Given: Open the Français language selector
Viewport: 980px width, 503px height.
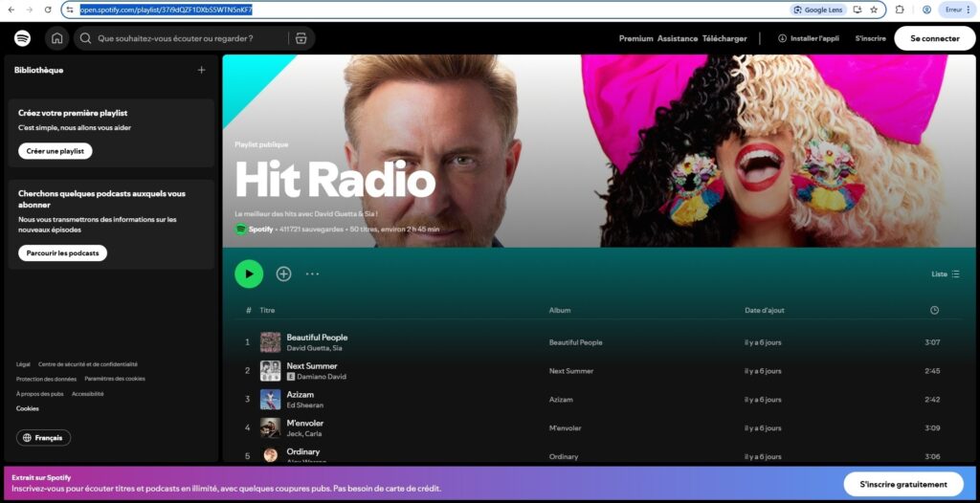Looking at the screenshot, I should pos(44,438).
